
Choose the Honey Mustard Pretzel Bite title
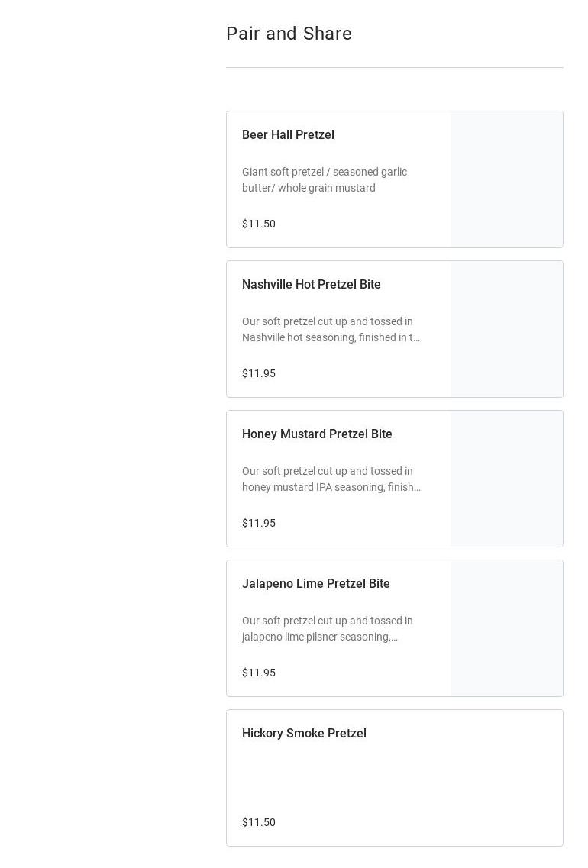pyautogui.click(x=317, y=434)
